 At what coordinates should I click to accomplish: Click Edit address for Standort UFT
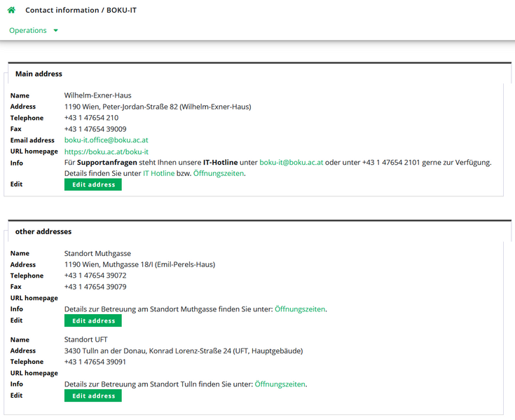pyautogui.click(x=93, y=395)
